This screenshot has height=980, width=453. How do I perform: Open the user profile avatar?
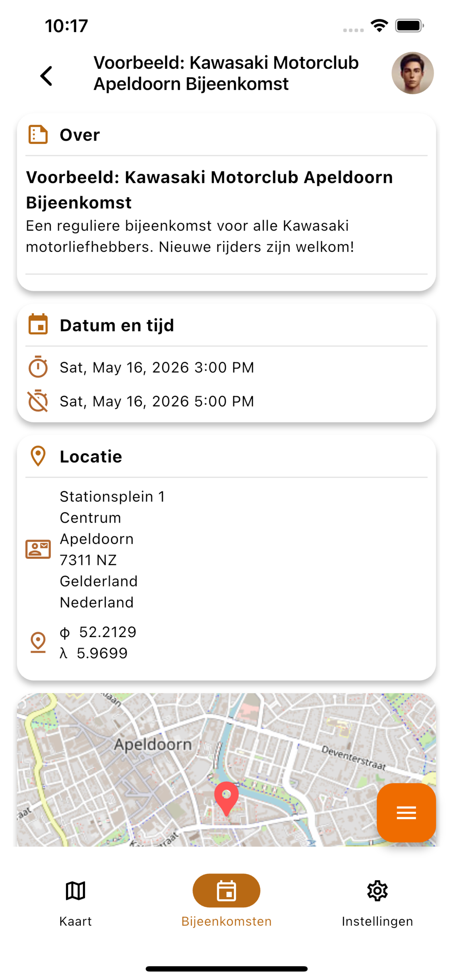[x=412, y=73]
